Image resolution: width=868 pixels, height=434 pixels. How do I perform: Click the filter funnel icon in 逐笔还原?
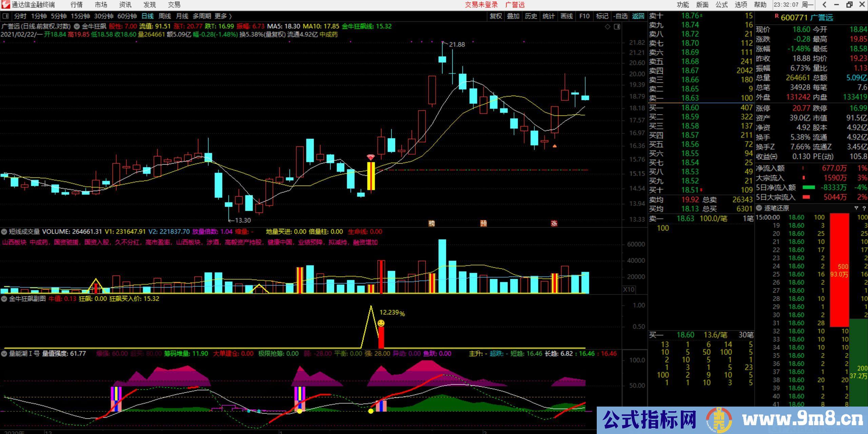click(x=856, y=208)
